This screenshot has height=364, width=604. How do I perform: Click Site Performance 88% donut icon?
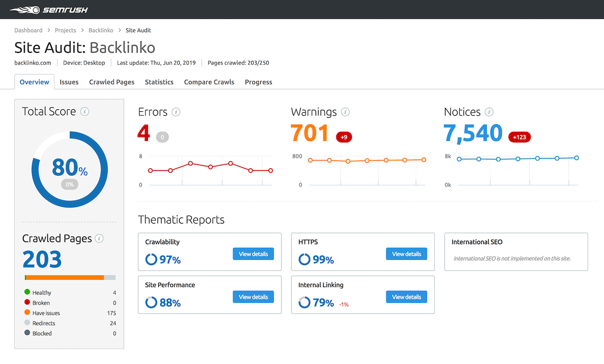151,303
